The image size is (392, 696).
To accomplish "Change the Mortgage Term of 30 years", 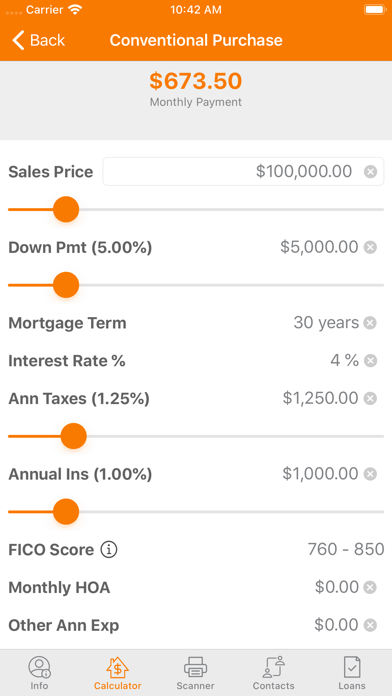I will pyautogui.click(x=326, y=323).
